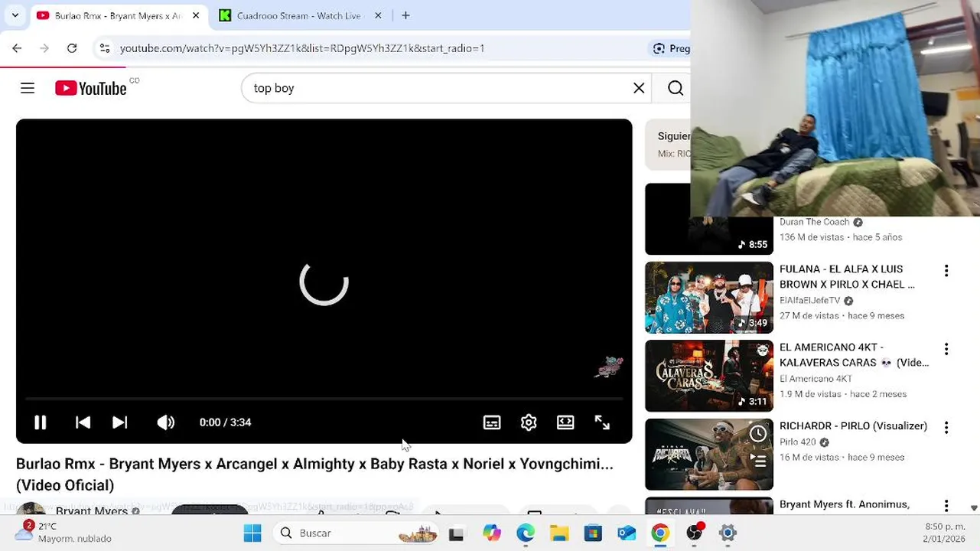Close the Cuadrooo Stream tab
This screenshot has height=551, width=980.
tap(378, 15)
